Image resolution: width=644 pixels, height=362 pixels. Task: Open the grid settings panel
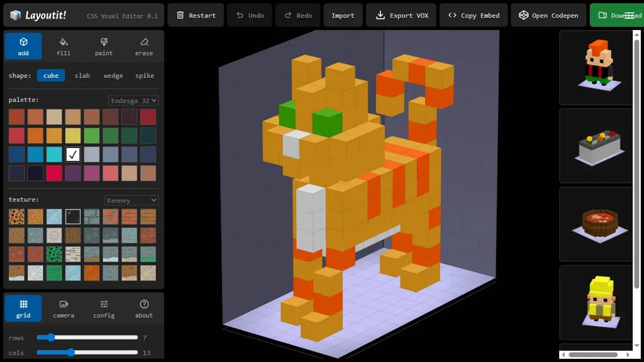[23, 308]
